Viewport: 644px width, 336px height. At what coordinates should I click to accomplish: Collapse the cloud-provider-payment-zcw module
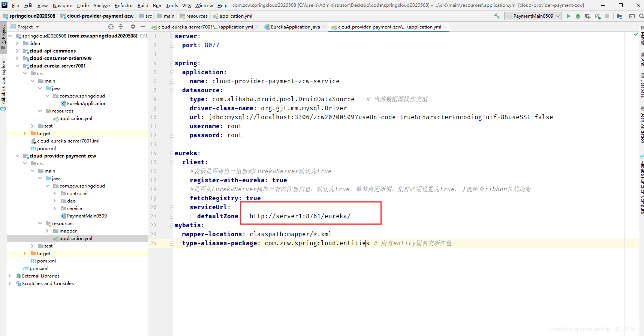coord(17,156)
